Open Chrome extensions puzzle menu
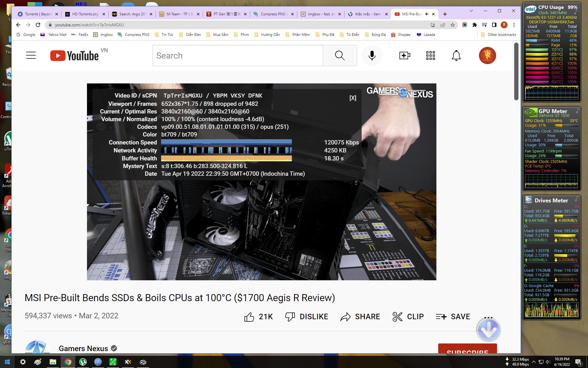 click(x=474, y=25)
